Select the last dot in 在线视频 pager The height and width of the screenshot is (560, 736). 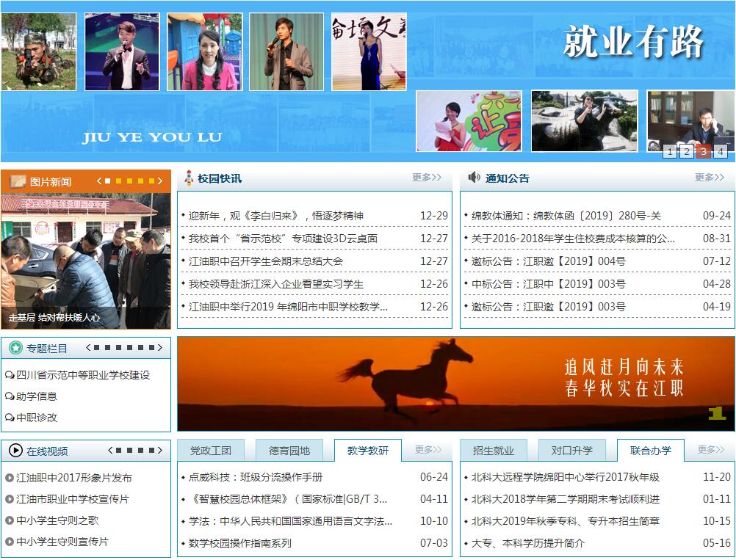point(150,451)
